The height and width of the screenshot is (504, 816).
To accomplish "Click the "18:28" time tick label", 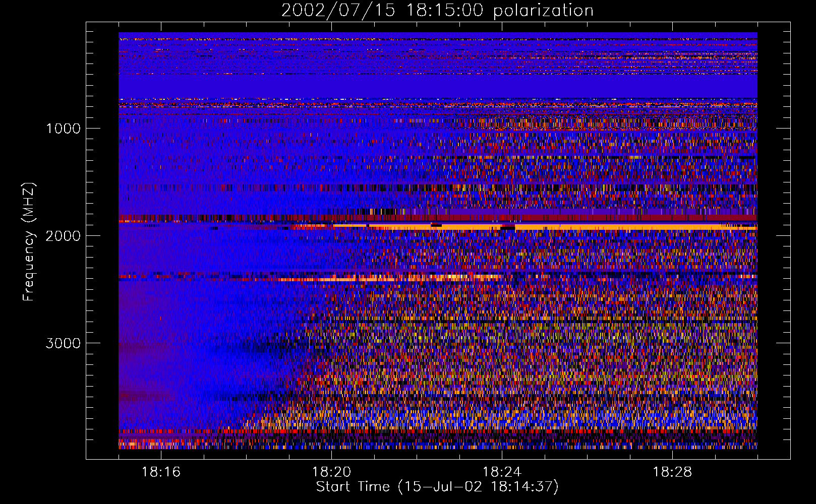I will click(x=672, y=472).
